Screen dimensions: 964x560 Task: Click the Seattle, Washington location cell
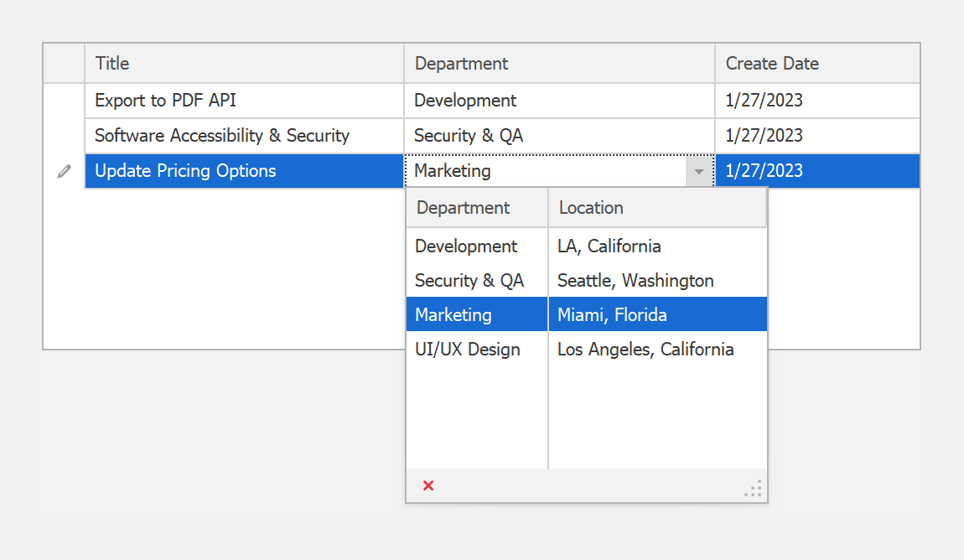[x=635, y=281]
